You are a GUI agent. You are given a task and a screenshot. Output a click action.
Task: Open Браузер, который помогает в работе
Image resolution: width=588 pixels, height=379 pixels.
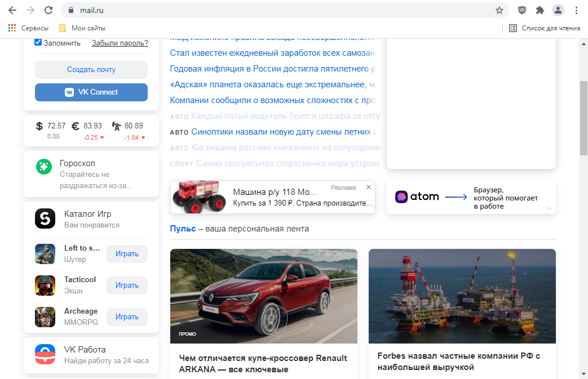(506, 198)
